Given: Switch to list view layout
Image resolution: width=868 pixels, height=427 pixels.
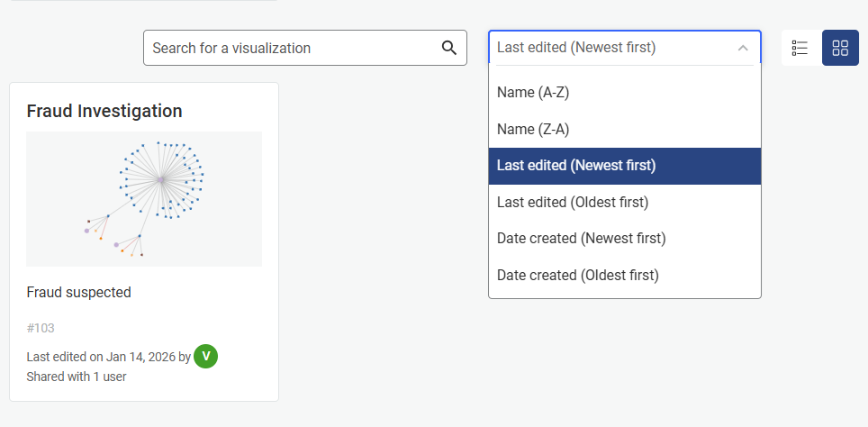Looking at the screenshot, I should (800, 48).
